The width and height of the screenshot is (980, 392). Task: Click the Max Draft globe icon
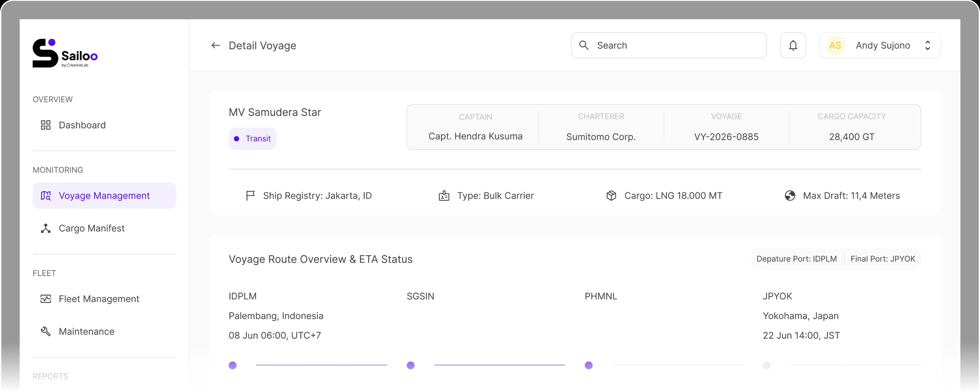coord(790,196)
